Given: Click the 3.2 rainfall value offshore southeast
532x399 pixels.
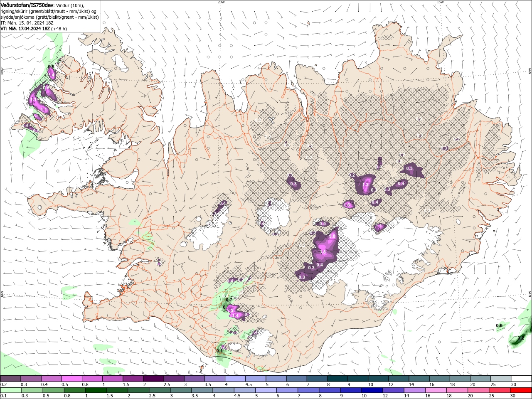Looking at the screenshot, I should [520, 338].
